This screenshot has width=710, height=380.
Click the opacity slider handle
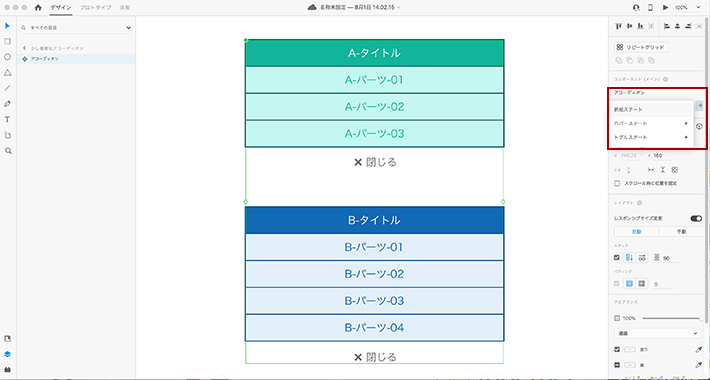tap(701, 318)
